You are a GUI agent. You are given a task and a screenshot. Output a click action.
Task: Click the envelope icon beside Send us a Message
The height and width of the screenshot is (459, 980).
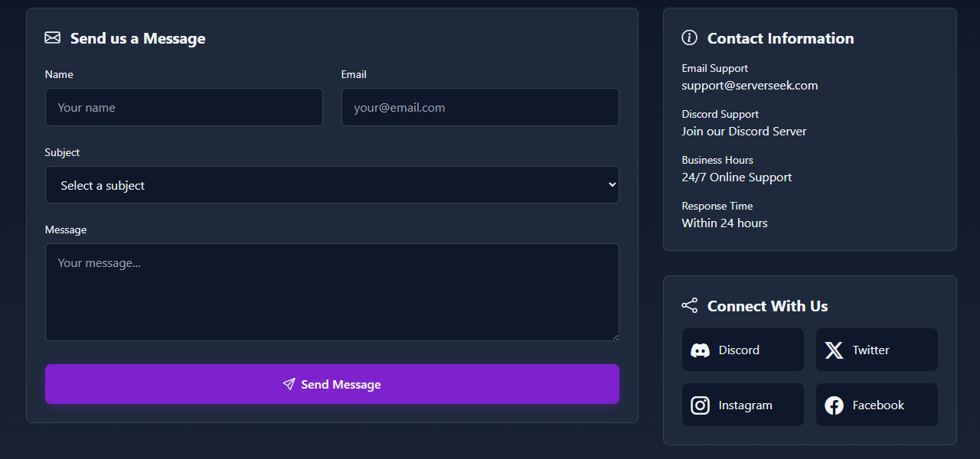click(x=52, y=37)
